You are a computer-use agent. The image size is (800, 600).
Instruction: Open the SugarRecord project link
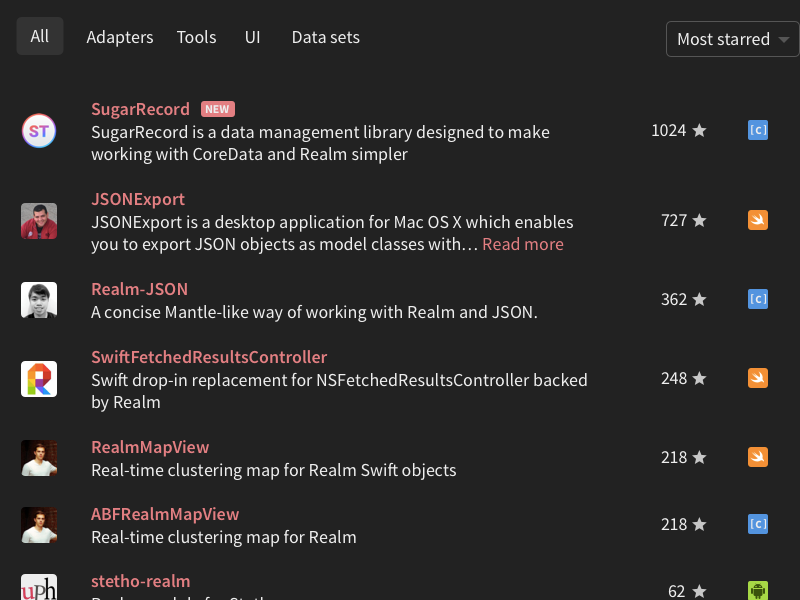[140, 109]
